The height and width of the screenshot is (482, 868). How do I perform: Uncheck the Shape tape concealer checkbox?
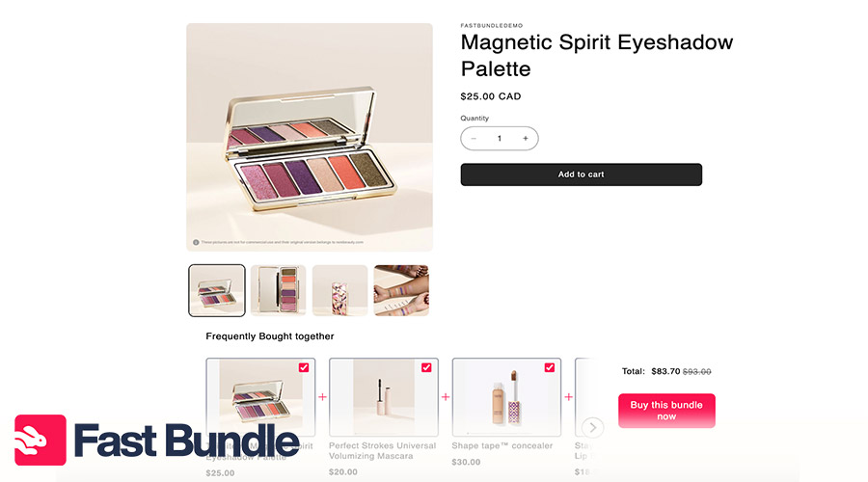click(x=550, y=367)
